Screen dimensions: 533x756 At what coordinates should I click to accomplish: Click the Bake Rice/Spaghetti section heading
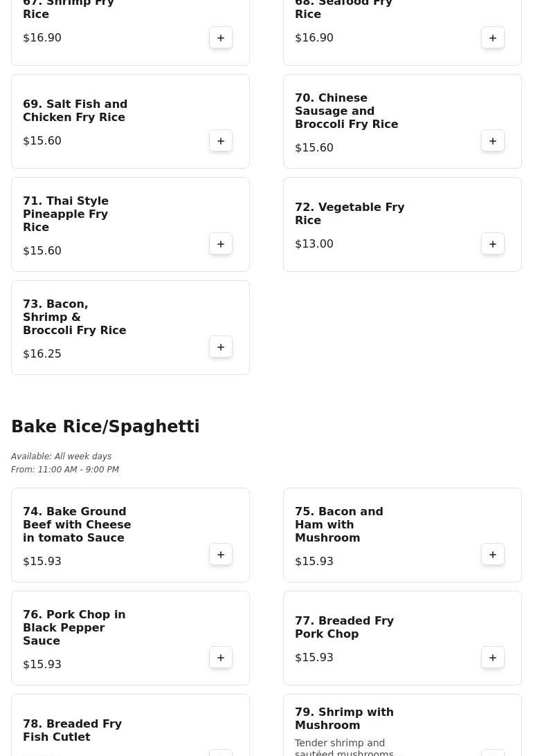pos(105,427)
